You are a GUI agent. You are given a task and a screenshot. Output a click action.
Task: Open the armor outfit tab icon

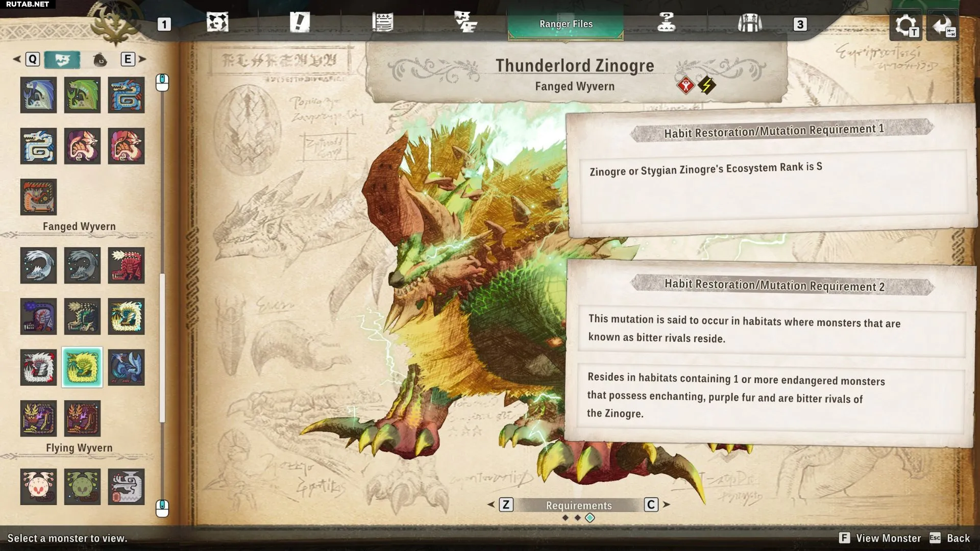point(749,23)
